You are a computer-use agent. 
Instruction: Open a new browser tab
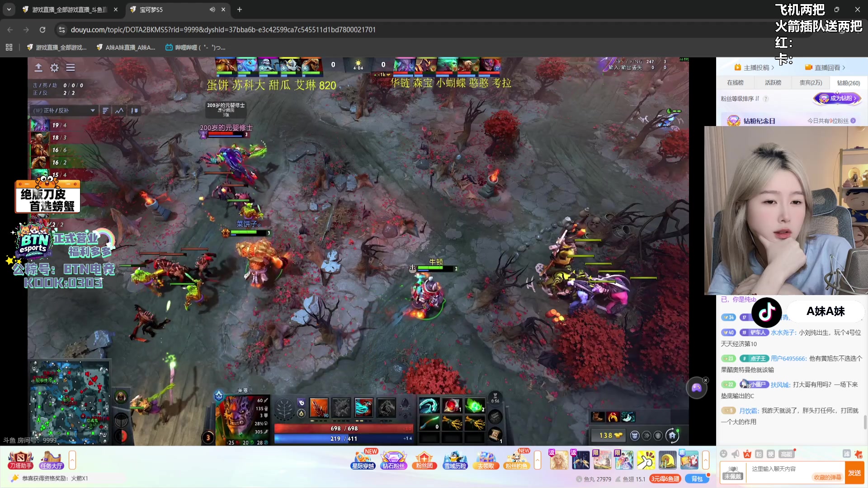click(x=240, y=9)
